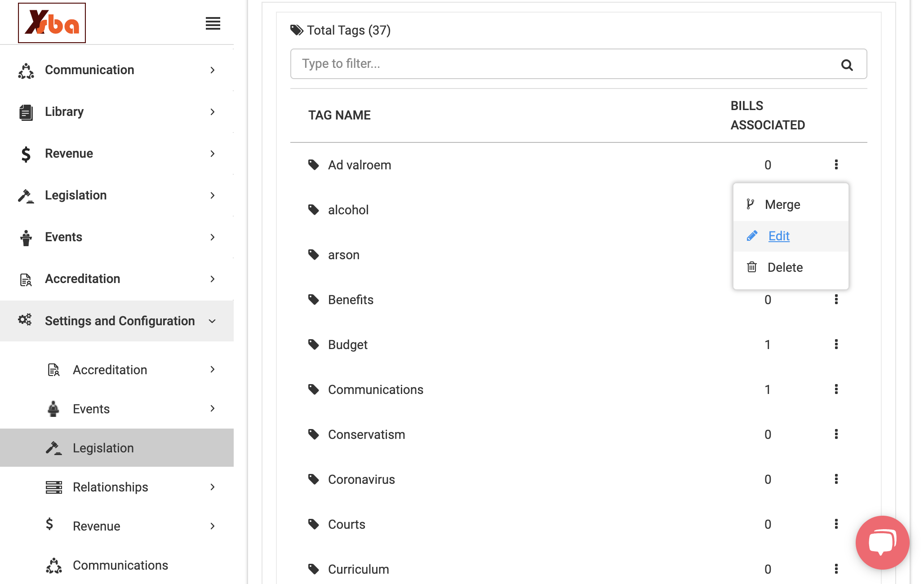
Task: Click the tag icon beside alcohol
Action: pos(314,210)
